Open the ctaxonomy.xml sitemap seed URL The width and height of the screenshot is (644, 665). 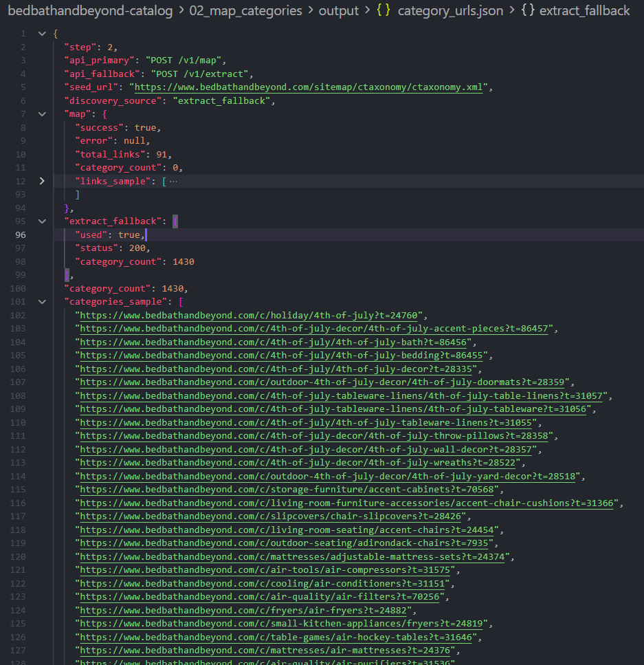point(308,87)
